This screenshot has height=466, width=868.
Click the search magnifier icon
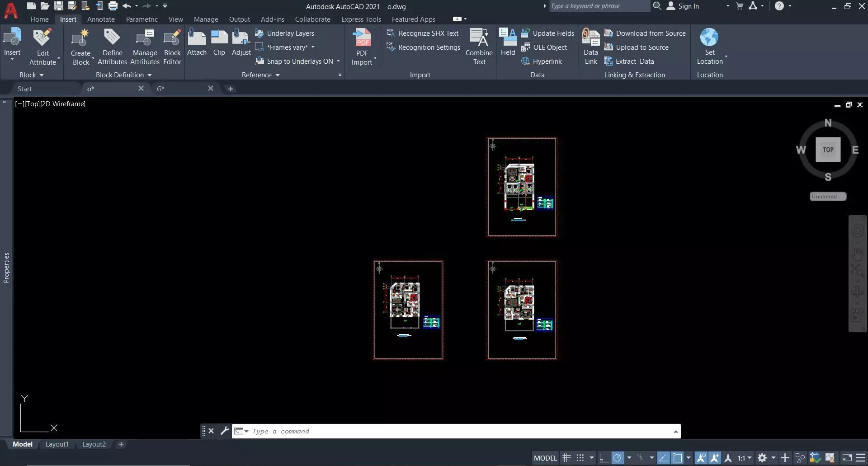click(x=657, y=6)
